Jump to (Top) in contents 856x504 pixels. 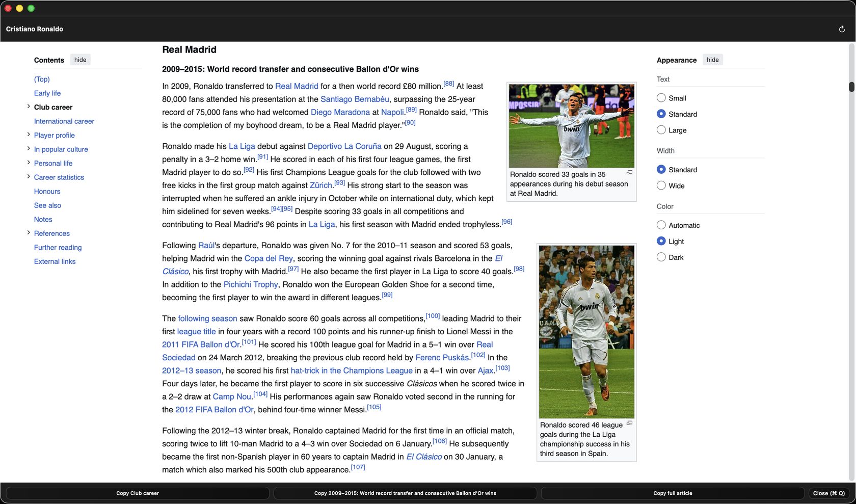pos(42,79)
